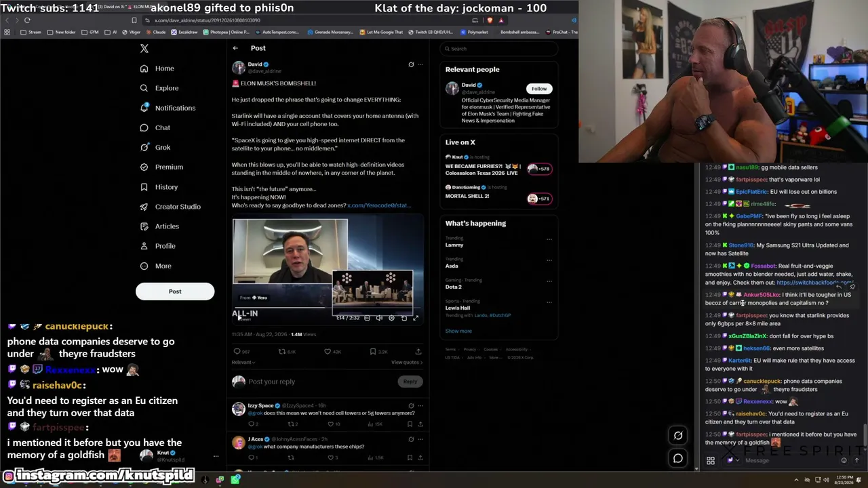Open the three-dot menu on Izzy Space's reply
This screenshot has height=488, width=868.
[420, 406]
